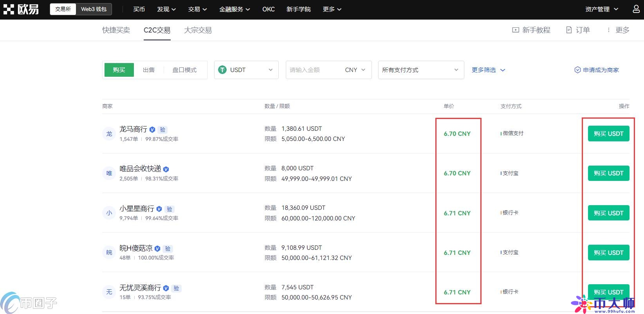644x314 pixels.
Task: Open merchant name 唯品会收快递
Action: click(x=140, y=169)
